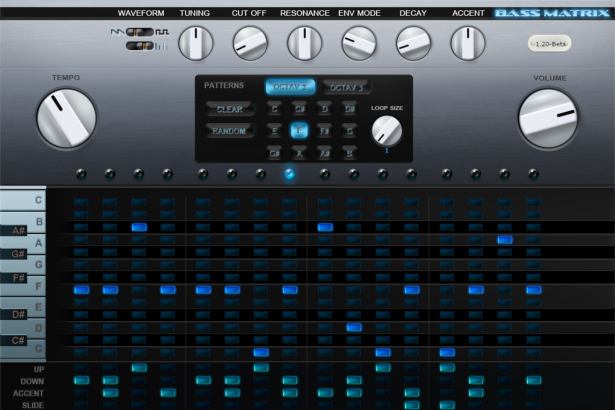
Task: Flip the lower switch under Waveform
Action: tap(140, 45)
